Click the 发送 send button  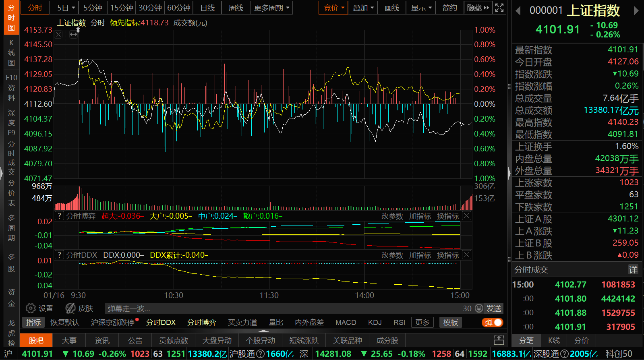(x=494, y=308)
